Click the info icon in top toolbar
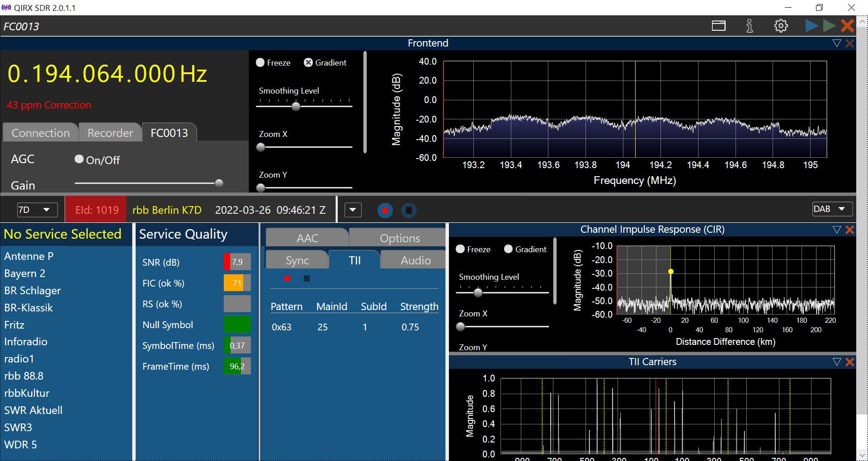Screen dimensions: 868x461 (749, 26)
